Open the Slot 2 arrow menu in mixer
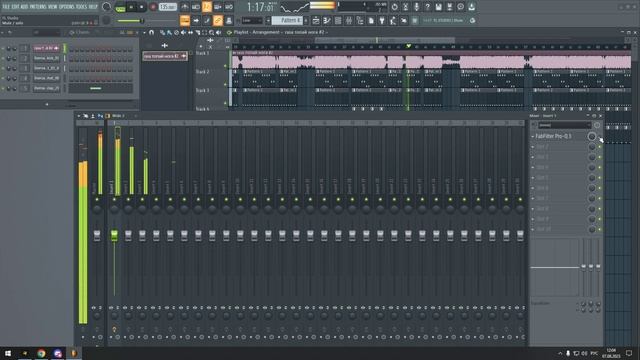 click(533, 147)
